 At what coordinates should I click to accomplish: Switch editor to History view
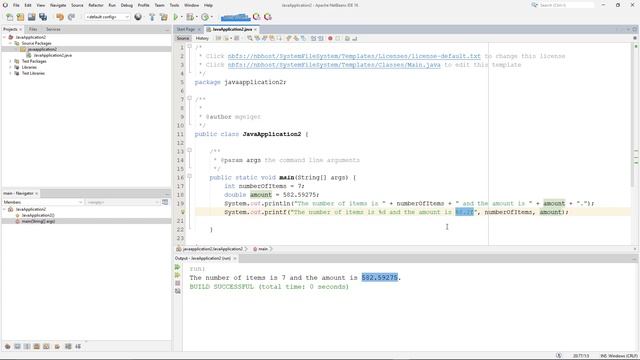tap(202, 38)
